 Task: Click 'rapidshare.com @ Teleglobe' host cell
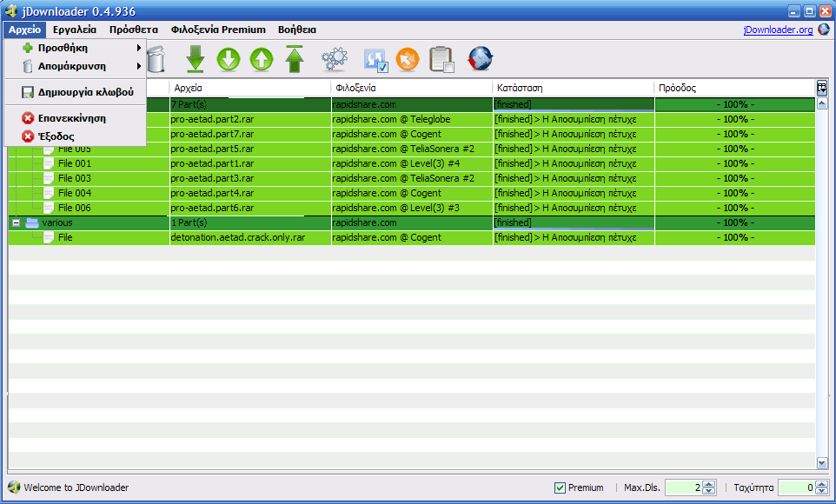point(412,119)
